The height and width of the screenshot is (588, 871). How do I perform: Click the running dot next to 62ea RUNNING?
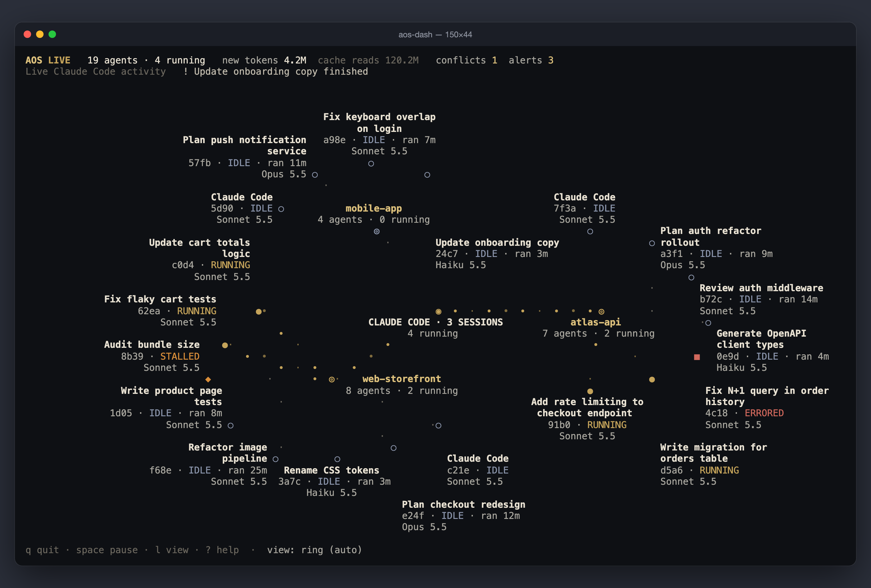point(259,311)
